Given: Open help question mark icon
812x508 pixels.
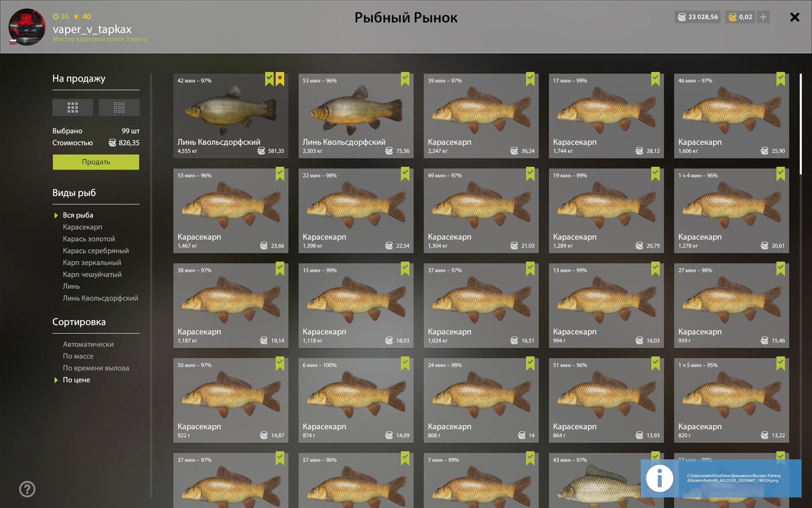Looking at the screenshot, I should [27, 489].
